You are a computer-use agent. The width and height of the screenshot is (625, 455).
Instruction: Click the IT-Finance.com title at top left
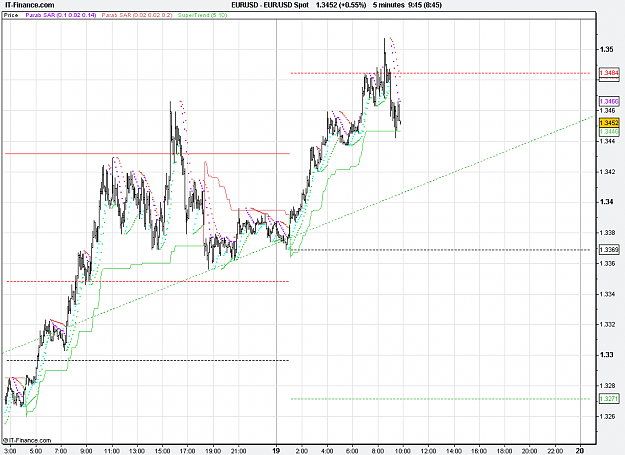pyautogui.click(x=29, y=5)
